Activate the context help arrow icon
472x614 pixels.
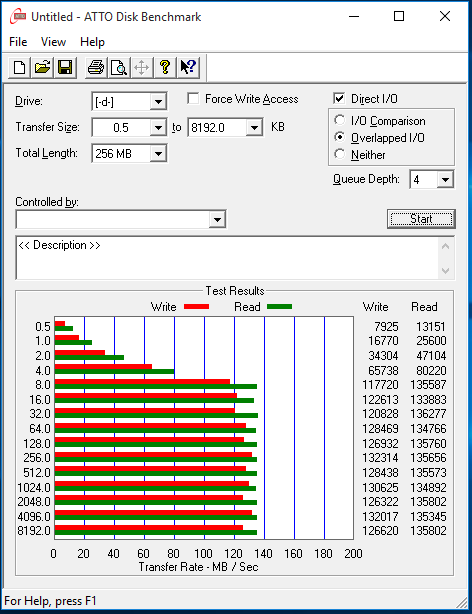click(188, 67)
